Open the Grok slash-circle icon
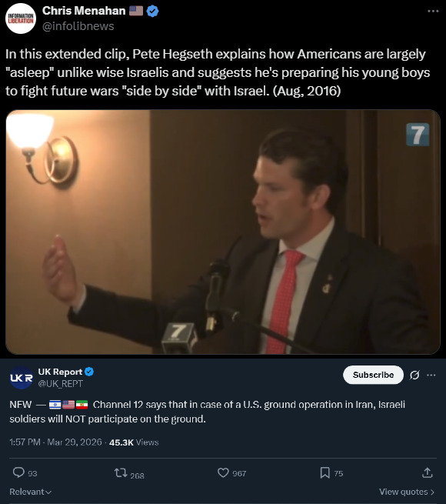 click(x=414, y=375)
